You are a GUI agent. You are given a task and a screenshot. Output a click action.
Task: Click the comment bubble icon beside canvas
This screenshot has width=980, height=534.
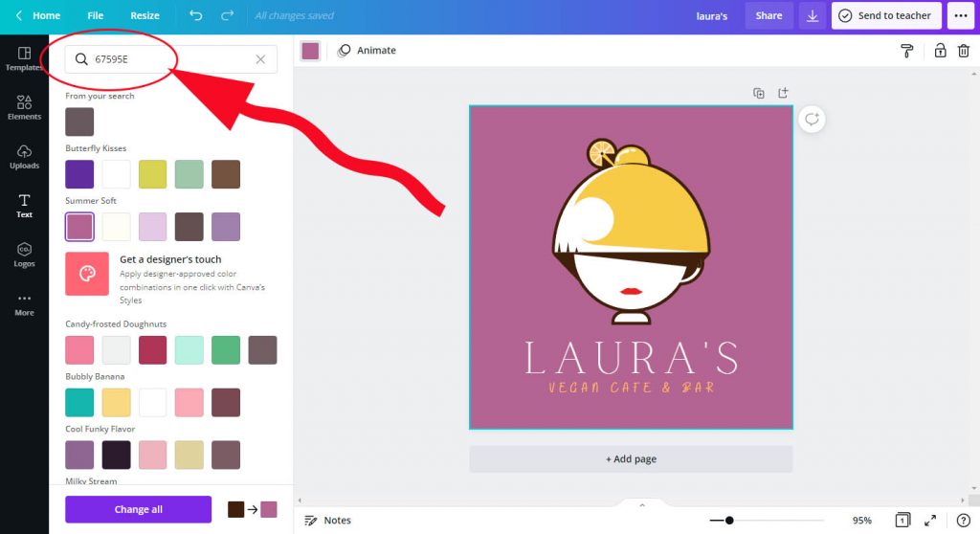tap(812, 120)
